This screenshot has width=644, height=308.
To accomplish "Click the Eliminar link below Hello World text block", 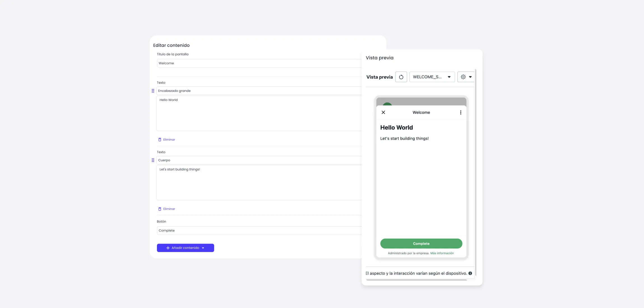I will (169, 140).
